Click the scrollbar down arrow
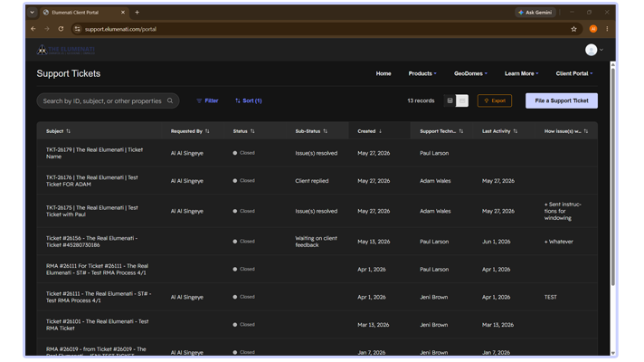 tap(612, 353)
